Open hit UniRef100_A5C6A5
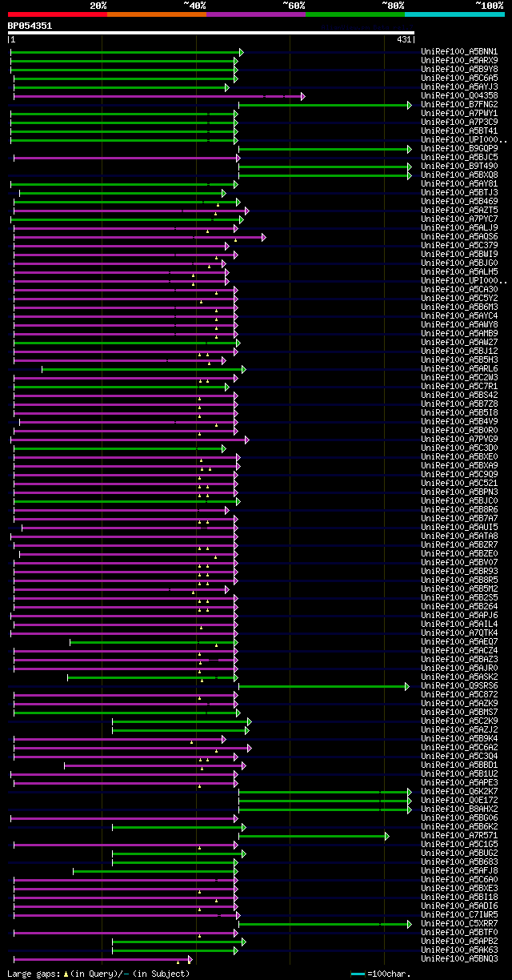Image resolution: width=512 pixels, height=980 pixels. pyautogui.click(x=459, y=78)
